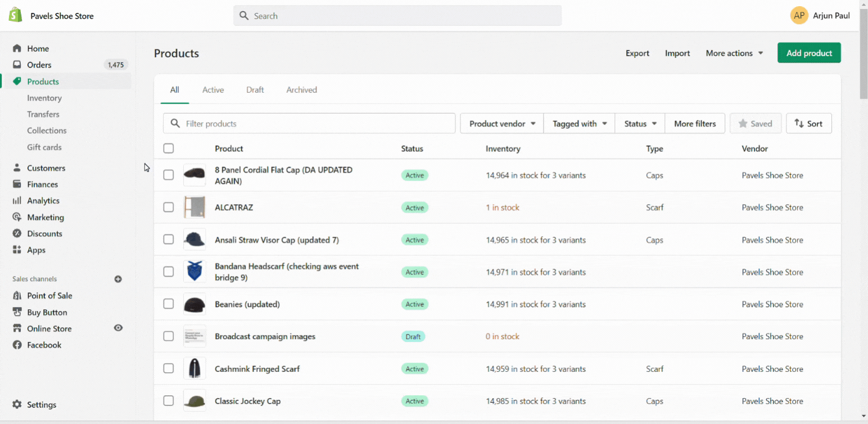Screen dimensions: 868x424
Task: View Online Store with eye icon
Action: (118, 328)
